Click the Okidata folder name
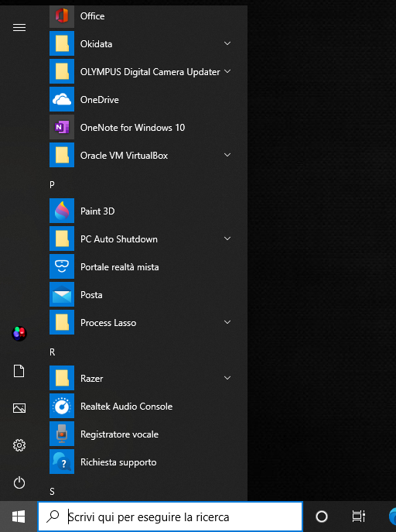396x532 pixels. coord(96,44)
